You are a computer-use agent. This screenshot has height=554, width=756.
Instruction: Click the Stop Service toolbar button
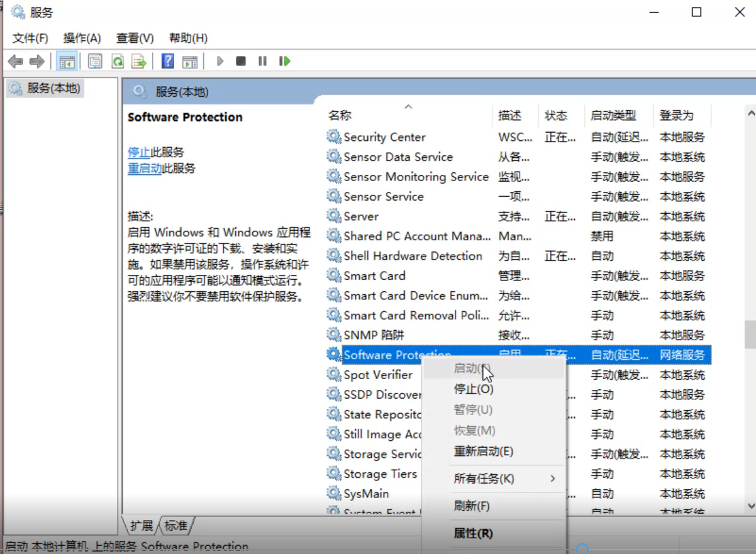241,61
